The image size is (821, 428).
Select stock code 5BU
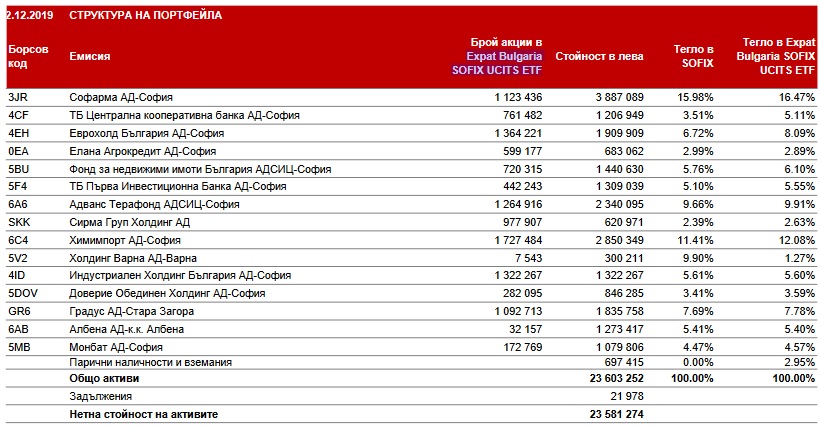pyautogui.click(x=19, y=169)
